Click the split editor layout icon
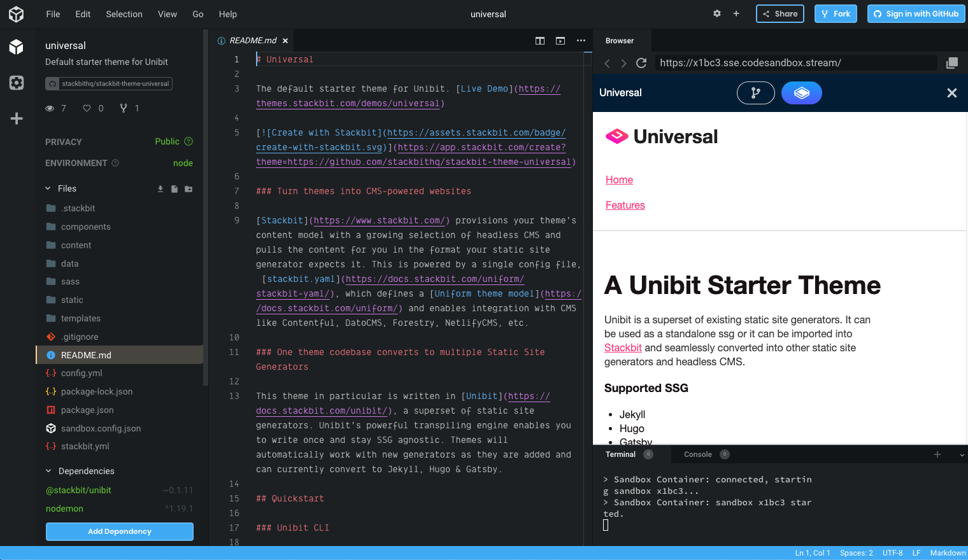 click(540, 41)
